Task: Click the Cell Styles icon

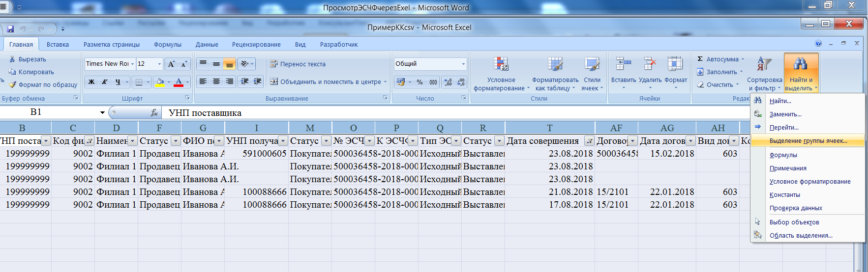Action: 592,64
